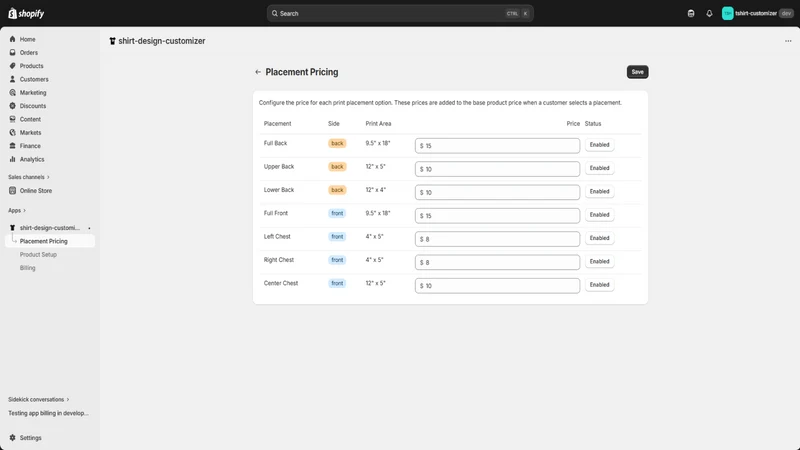Screen dimensions: 800x450
Task: Click the Status column header
Action: tap(593, 123)
